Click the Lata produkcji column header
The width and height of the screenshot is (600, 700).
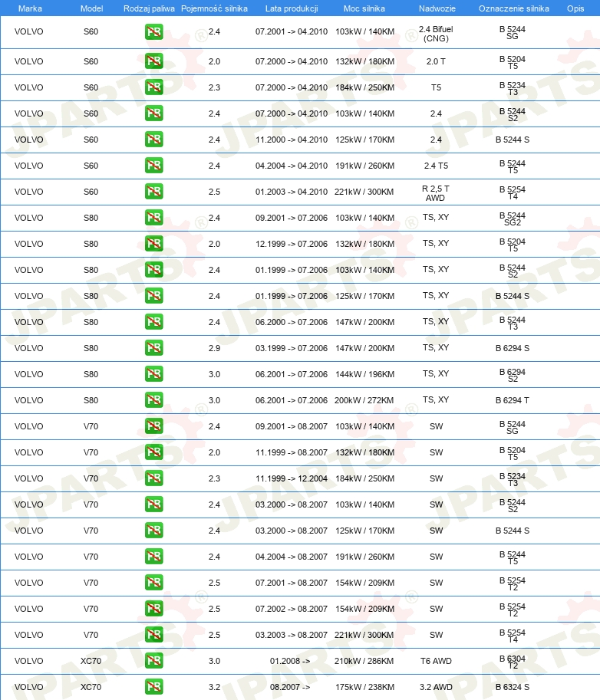292,8
